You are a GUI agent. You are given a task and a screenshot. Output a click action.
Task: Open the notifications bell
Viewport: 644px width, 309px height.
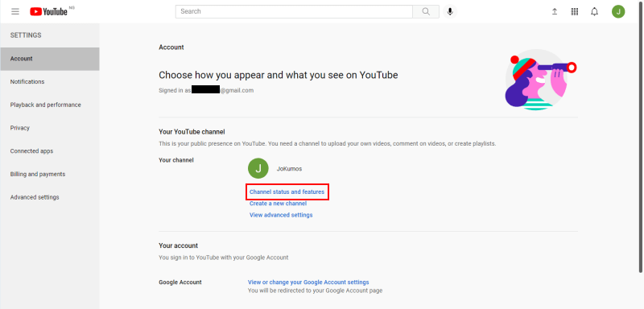point(594,11)
